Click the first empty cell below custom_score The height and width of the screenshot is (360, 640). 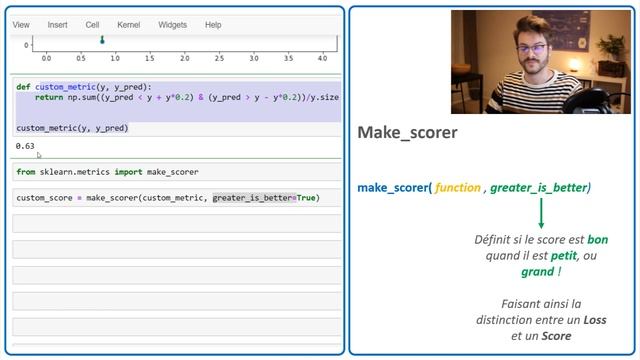(177, 224)
